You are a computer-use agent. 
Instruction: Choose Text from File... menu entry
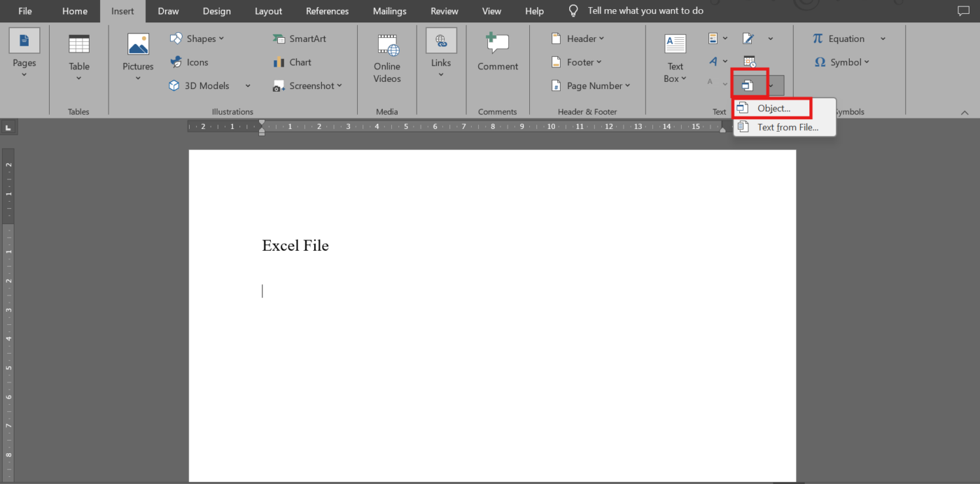click(785, 127)
